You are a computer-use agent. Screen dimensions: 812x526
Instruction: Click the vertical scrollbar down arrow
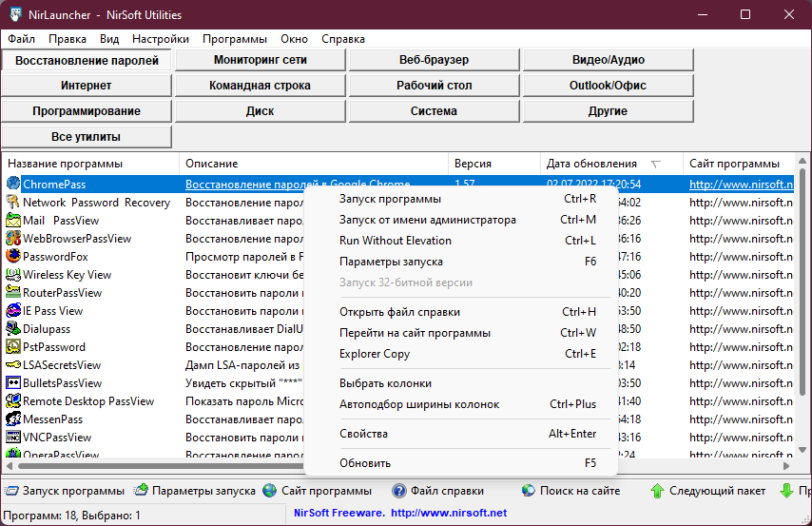click(802, 450)
